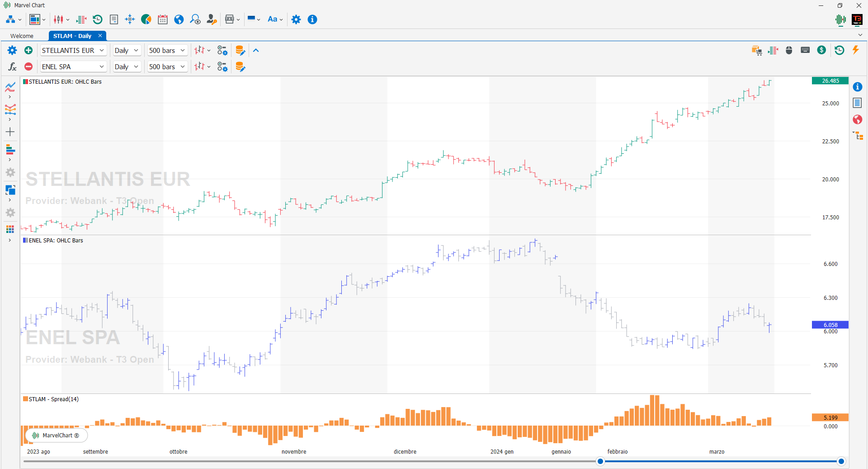The width and height of the screenshot is (868, 469).
Task: Open the TXT export icon
Action: pyautogui.click(x=230, y=19)
